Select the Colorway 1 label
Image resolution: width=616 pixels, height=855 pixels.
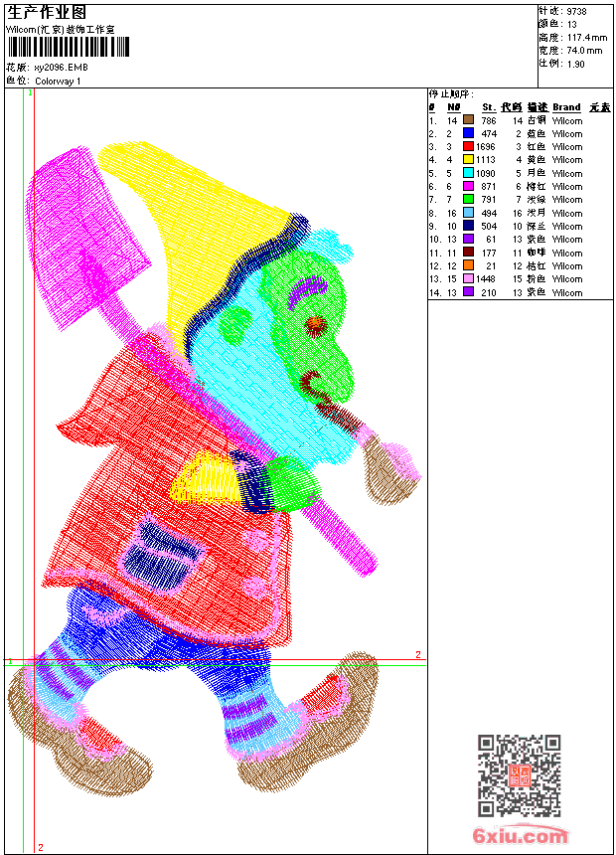58,82
